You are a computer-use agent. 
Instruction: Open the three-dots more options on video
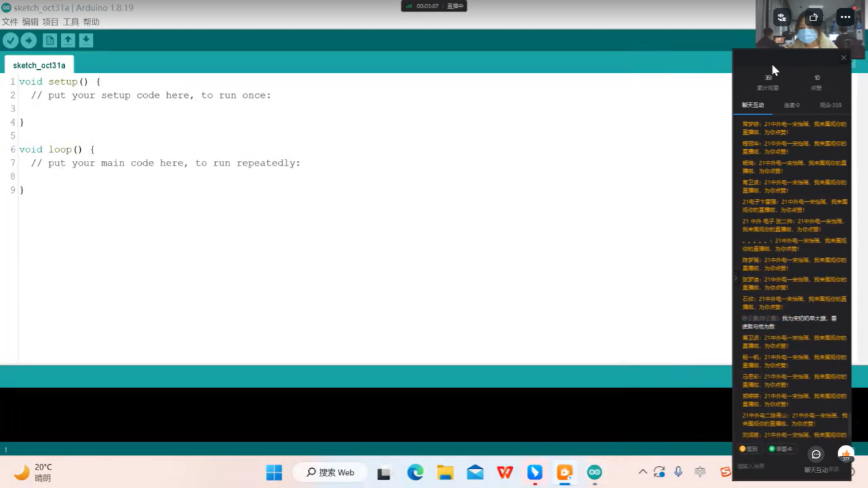[845, 17]
